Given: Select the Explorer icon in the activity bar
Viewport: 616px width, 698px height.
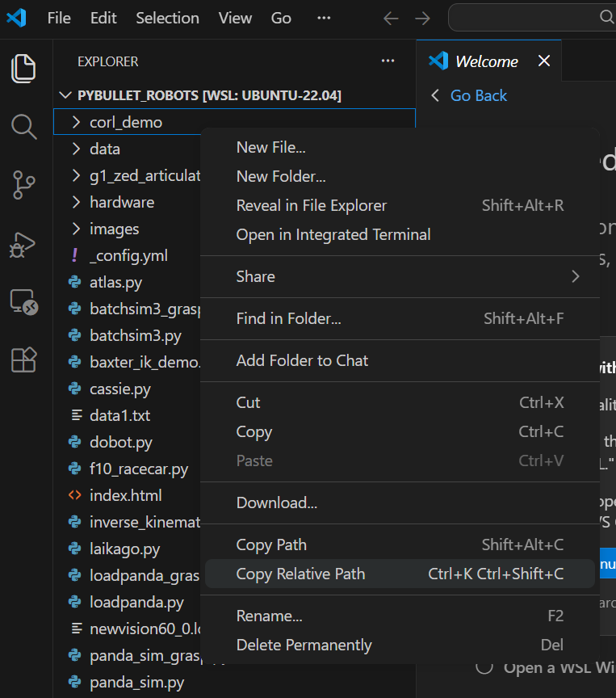Looking at the screenshot, I should pos(23,69).
